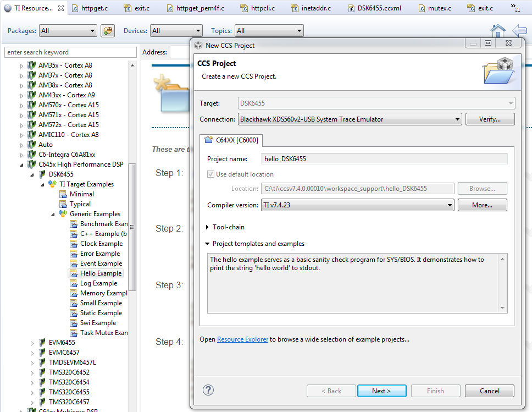
Task: Click the Verify... button
Action: coord(490,119)
